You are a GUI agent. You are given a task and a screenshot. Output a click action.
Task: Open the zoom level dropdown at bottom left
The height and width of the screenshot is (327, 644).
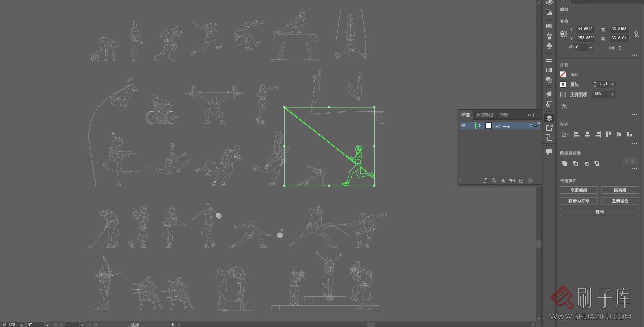pyautogui.click(x=22, y=324)
